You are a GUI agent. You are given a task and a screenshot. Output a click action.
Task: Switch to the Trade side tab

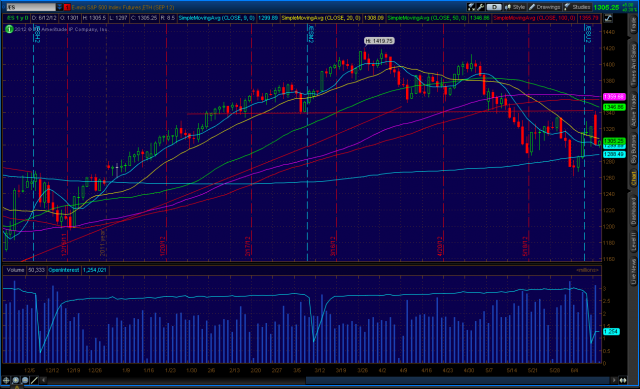coord(633,25)
